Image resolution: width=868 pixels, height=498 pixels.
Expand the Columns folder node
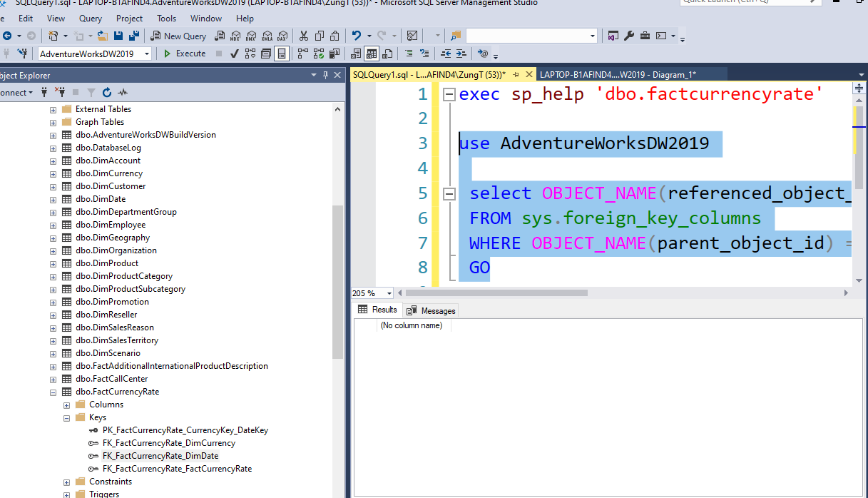66,405
